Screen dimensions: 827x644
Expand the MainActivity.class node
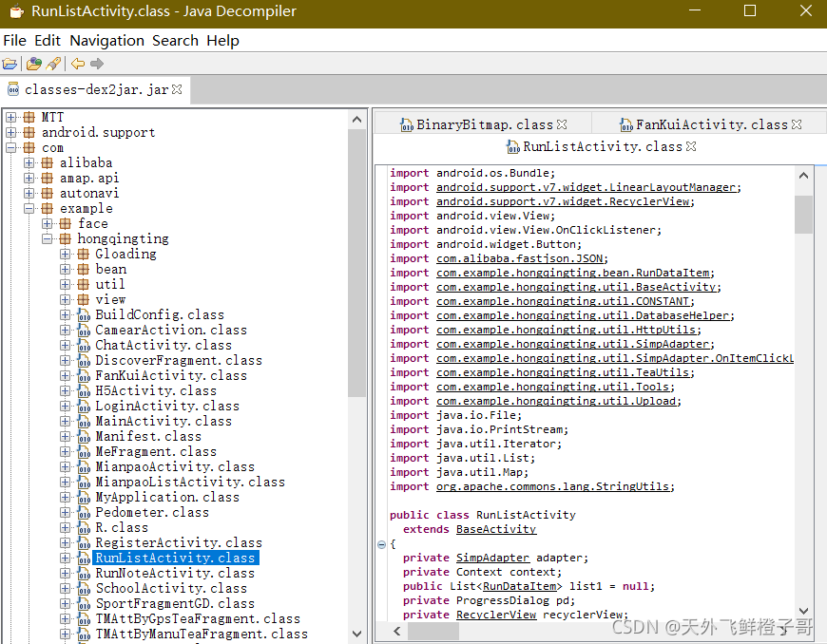point(65,421)
